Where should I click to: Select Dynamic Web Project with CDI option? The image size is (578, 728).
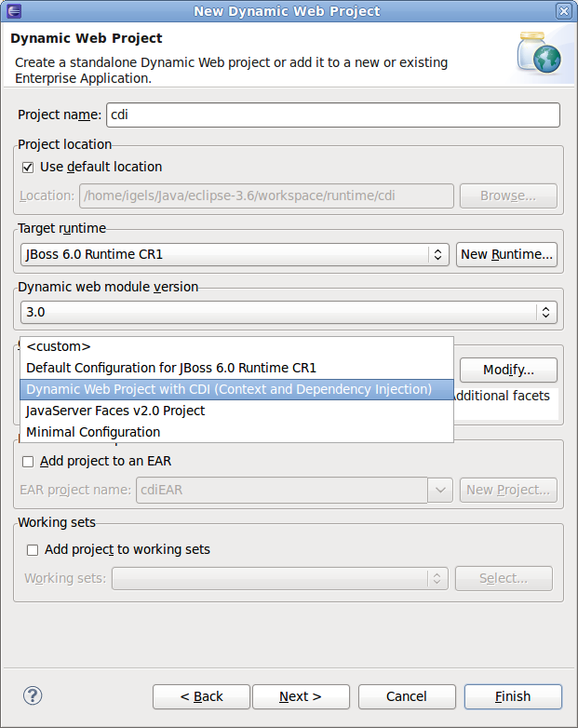click(x=236, y=389)
